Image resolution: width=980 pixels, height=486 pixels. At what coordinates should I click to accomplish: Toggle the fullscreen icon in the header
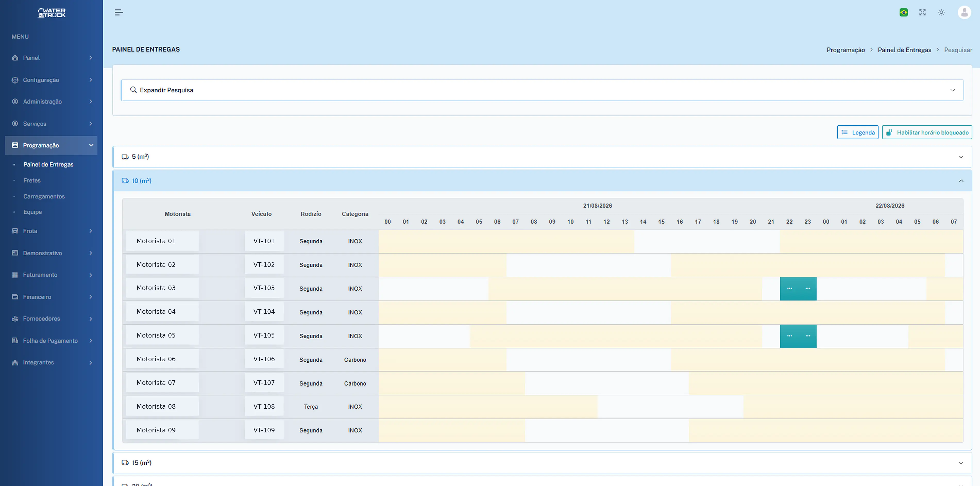[923, 13]
